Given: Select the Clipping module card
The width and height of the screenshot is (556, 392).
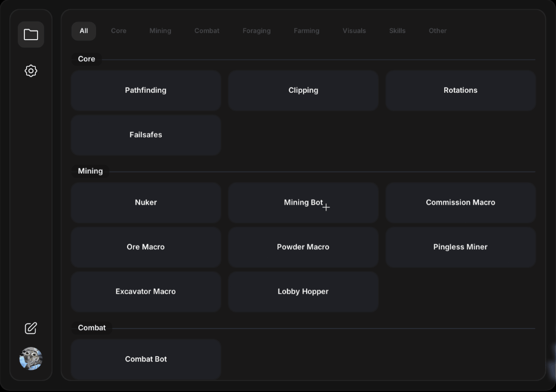Looking at the screenshot, I should point(303,90).
